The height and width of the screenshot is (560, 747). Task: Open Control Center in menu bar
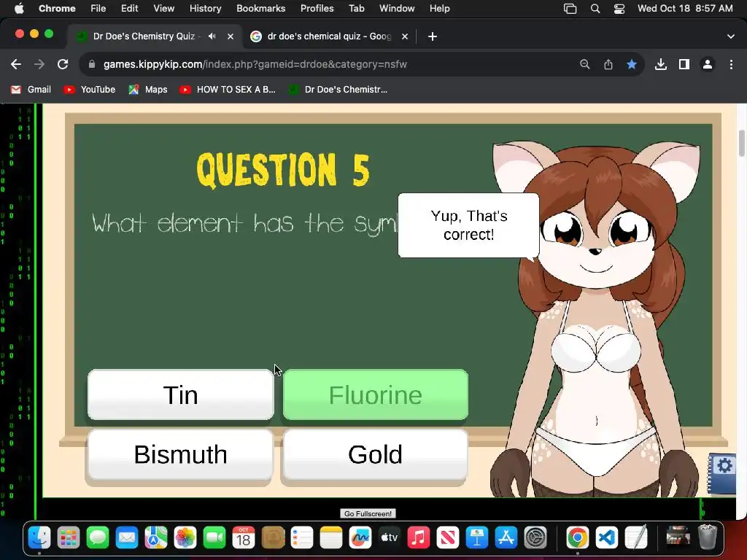(x=619, y=9)
